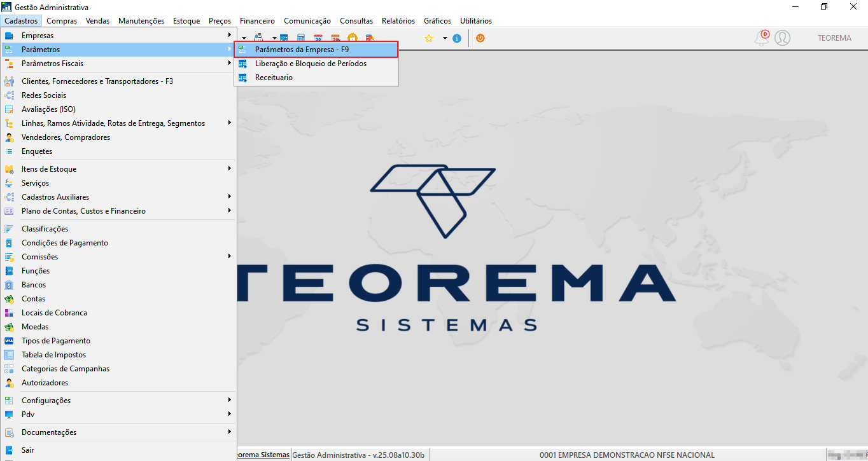Select Locais de Cobranca
The width and height of the screenshot is (868, 461).
tap(118, 313)
